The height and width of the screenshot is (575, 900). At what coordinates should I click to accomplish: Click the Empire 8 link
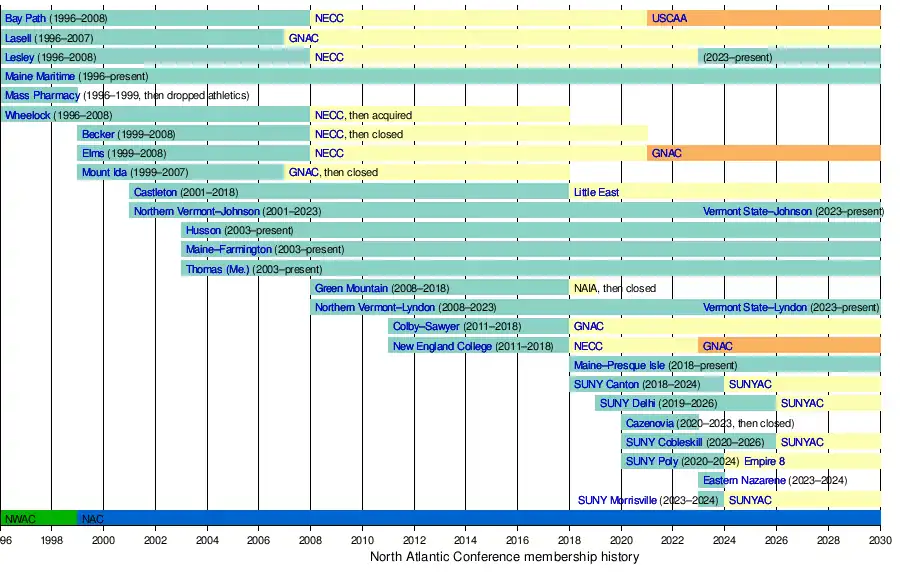pos(764,461)
